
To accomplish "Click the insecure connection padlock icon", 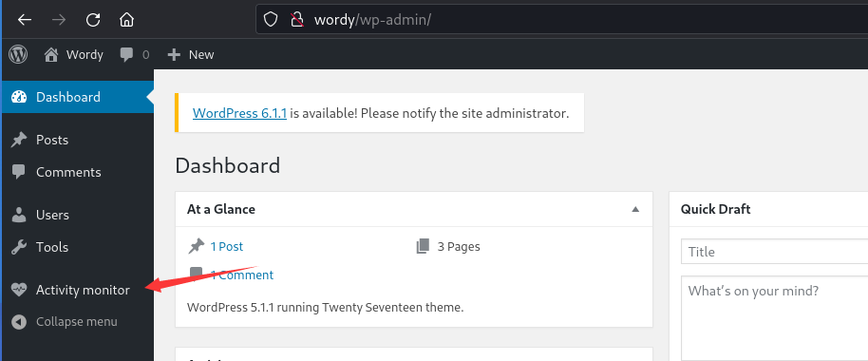I will [x=298, y=20].
